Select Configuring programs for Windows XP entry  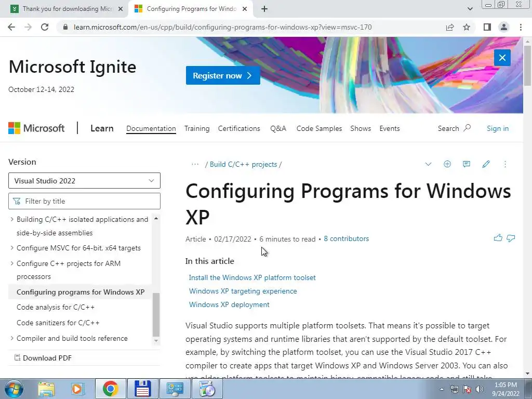point(81,292)
